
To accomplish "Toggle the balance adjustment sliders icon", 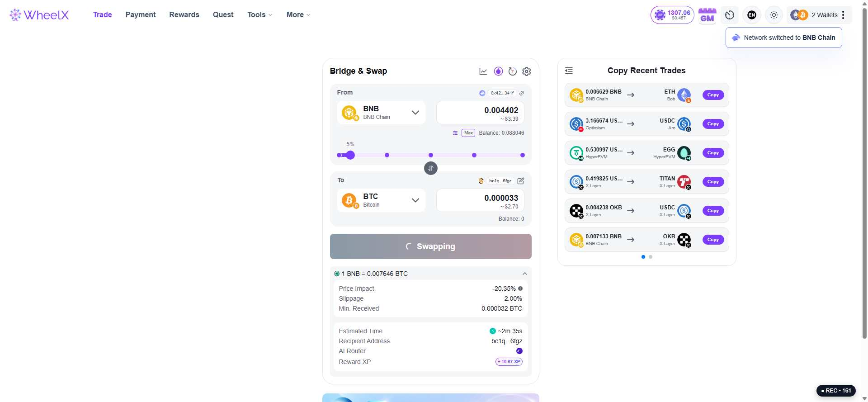I will (x=455, y=133).
